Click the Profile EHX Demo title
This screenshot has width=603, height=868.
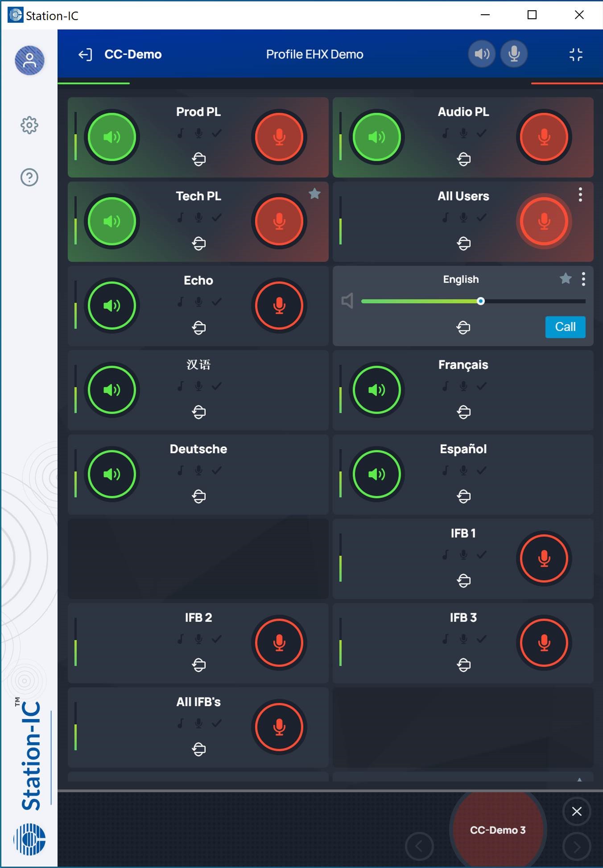(x=314, y=54)
